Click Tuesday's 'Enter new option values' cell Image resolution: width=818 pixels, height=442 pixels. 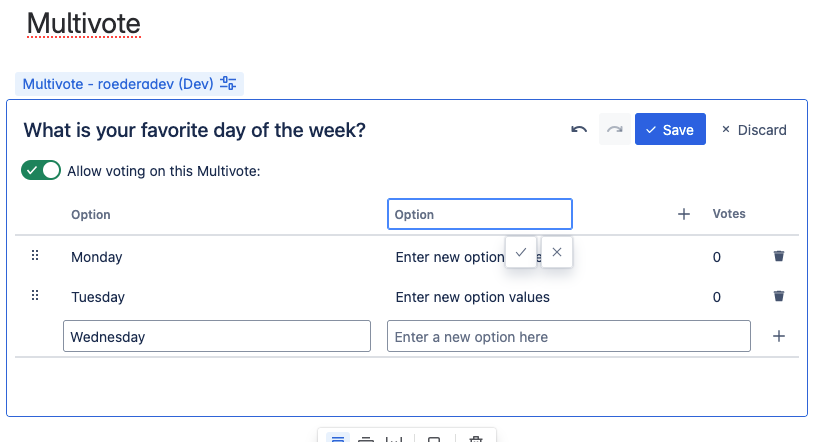pos(473,297)
